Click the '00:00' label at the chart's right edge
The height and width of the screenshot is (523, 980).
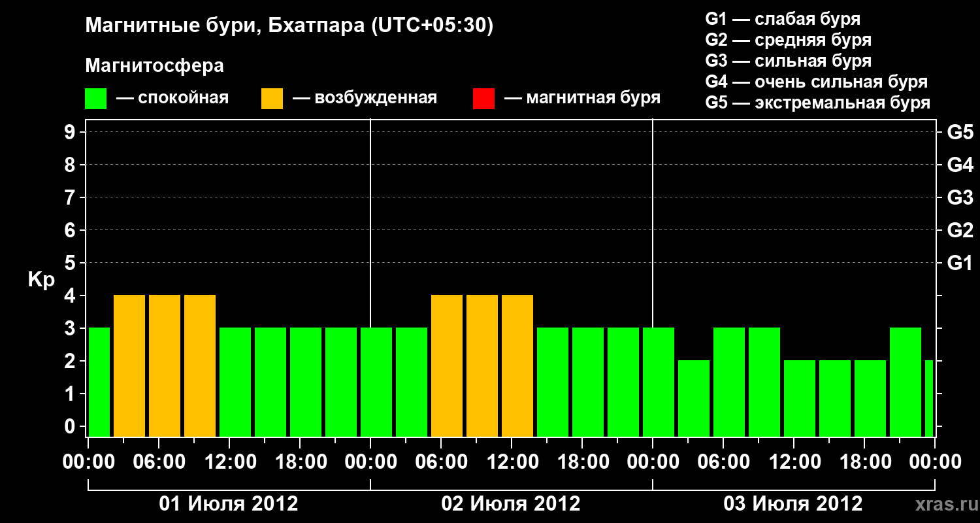(x=935, y=462)
